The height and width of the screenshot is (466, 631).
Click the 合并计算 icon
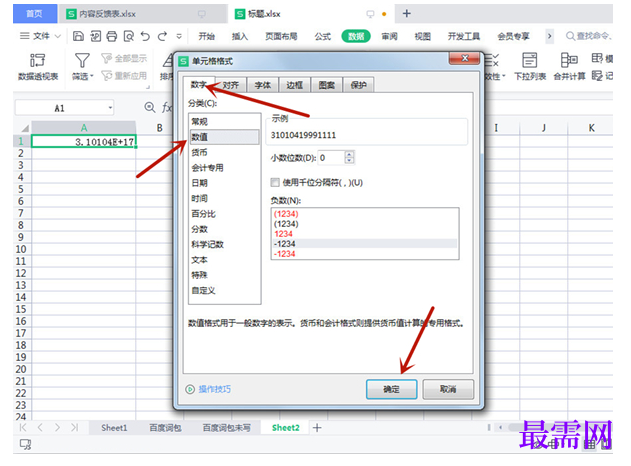pos(569,60)
